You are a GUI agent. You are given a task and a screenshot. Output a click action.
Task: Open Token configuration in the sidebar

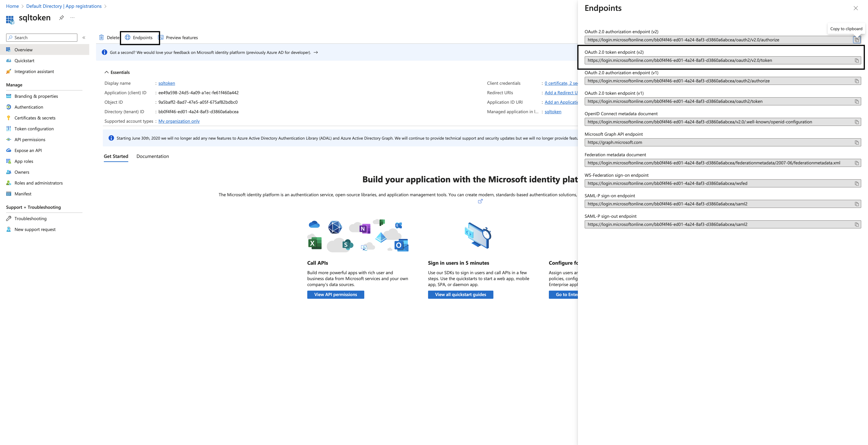(34, 129)
